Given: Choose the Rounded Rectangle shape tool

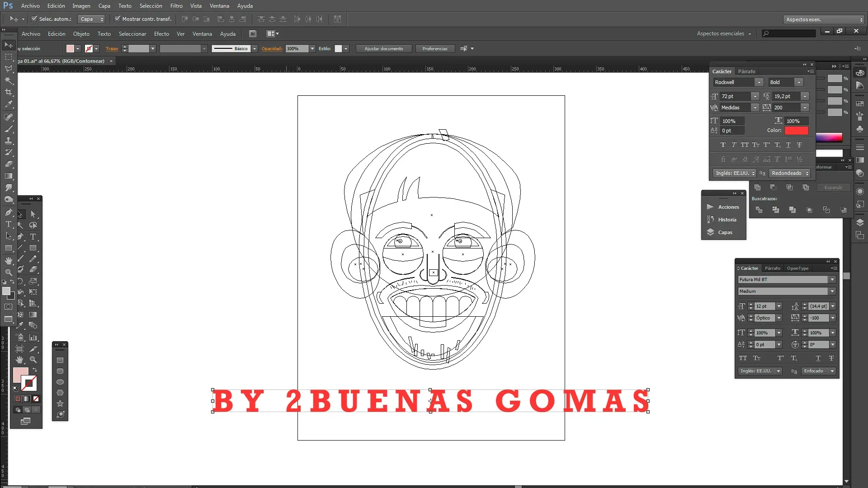Looking at the screenshot, I should coord(60,371).
